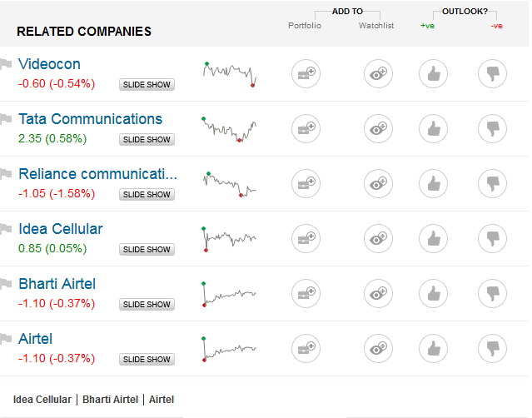
Task: Select Bharti Airtel in the bottom links
Action: coord(110,400)
